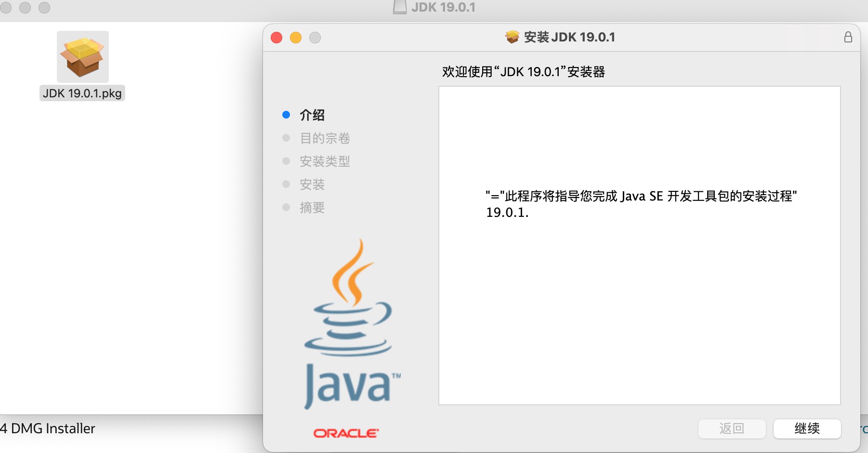Click the grayed zoom button of installer

315,38
